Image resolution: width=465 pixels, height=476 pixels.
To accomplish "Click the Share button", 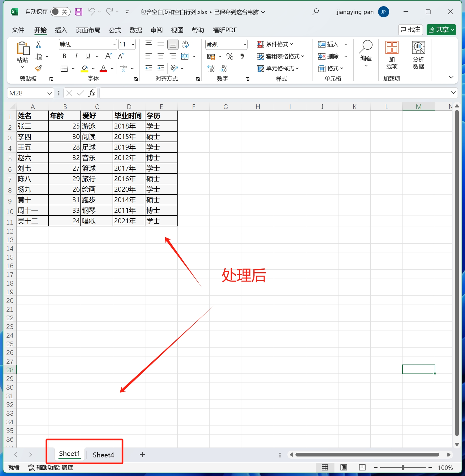I will (441, 30).
